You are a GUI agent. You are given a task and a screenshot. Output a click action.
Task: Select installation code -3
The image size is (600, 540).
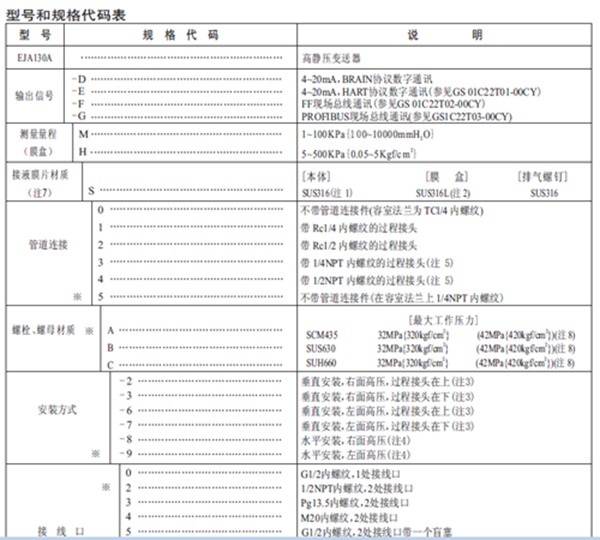click(126, 395)
